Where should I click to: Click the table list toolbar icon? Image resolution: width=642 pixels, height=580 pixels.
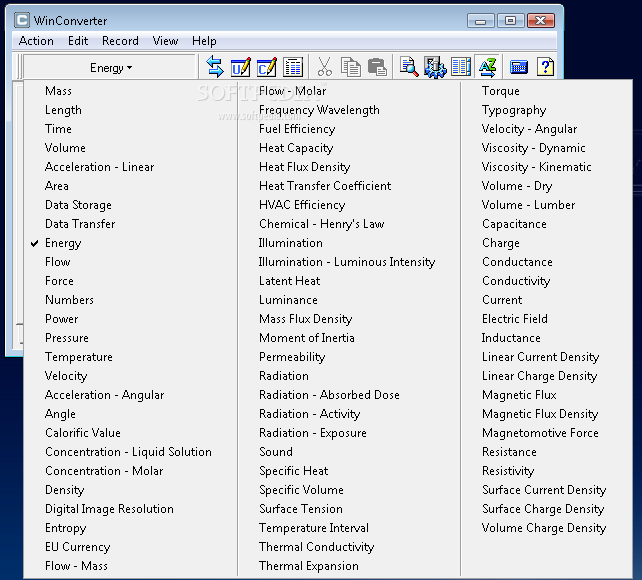click(x=293, y=67)
